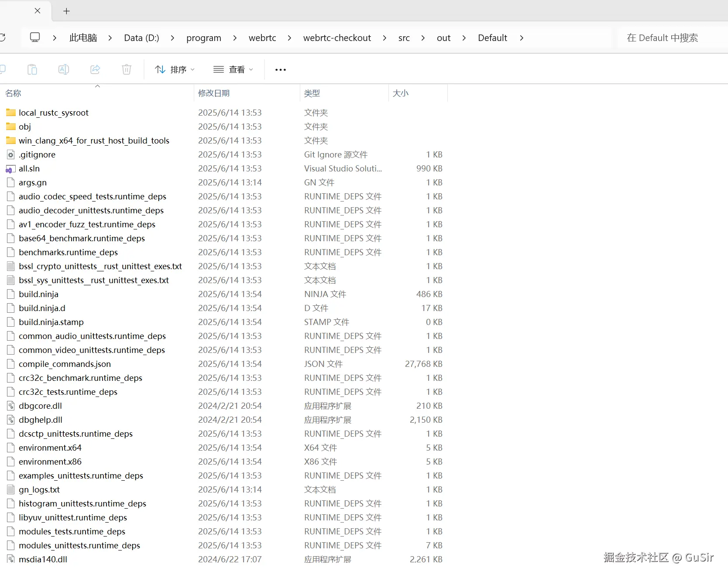The image size is (728, 578).
Task: Navigate to Data (D:) breadcrumb
Action: click(141, 38)
